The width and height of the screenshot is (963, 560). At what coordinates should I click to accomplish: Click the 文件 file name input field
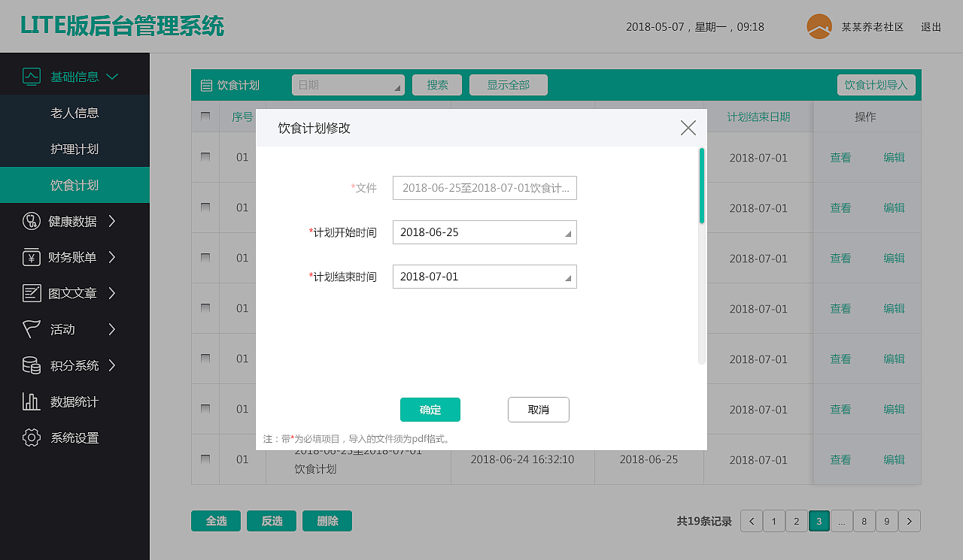[485, 188]
